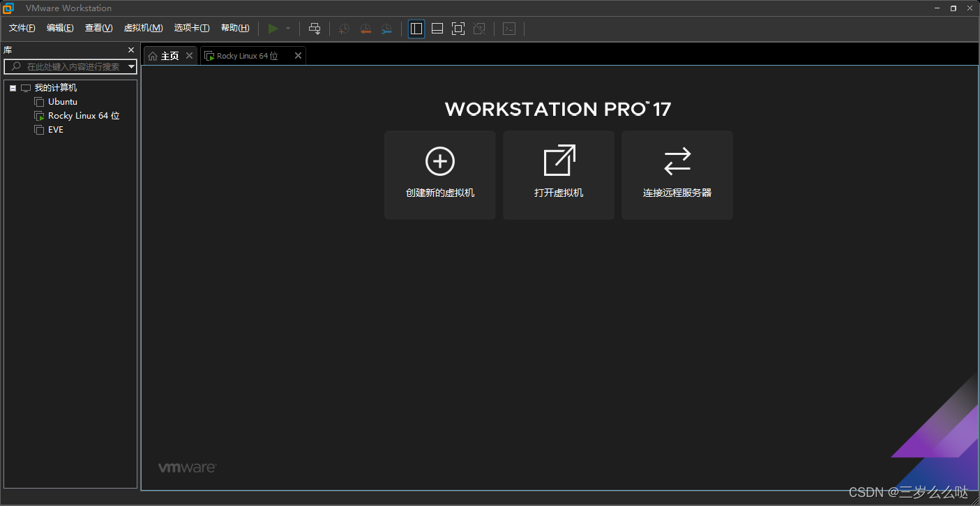The image size is (980, 506).
Task: Click the console view toolbar icon
Action: 509,29
